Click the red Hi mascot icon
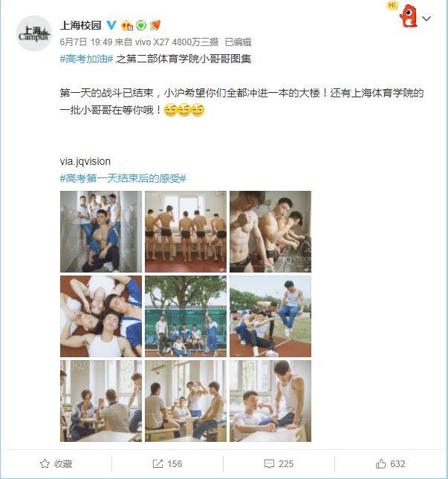 [407, 16]
